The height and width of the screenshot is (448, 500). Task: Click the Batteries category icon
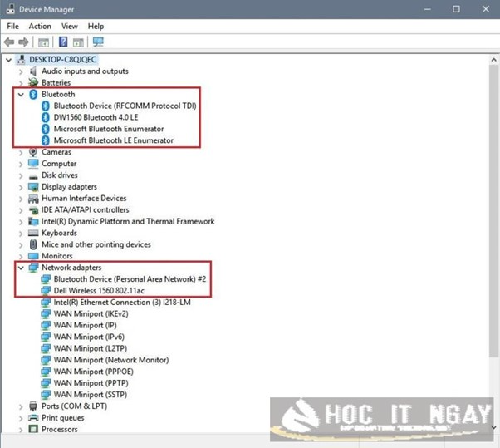[x=33, y=82]
